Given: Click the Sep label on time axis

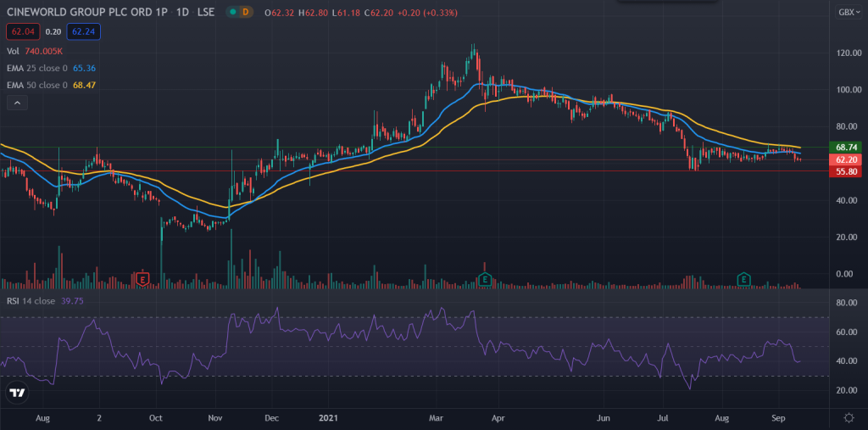Looking at the screenshot, I should [x=778, y=416].
